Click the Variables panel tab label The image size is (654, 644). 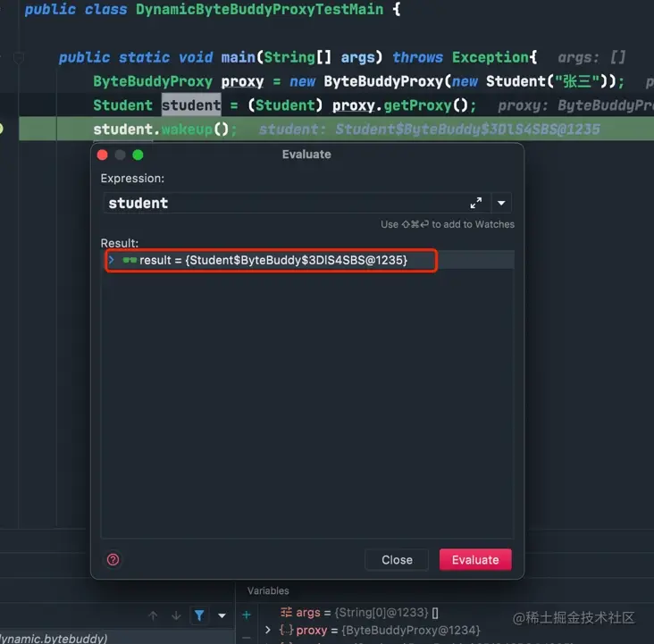click(x=268, y=591)
